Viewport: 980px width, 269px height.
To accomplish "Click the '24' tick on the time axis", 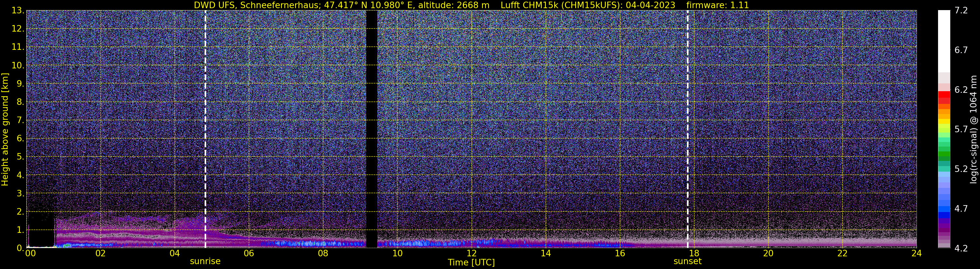I will (917, 253).
